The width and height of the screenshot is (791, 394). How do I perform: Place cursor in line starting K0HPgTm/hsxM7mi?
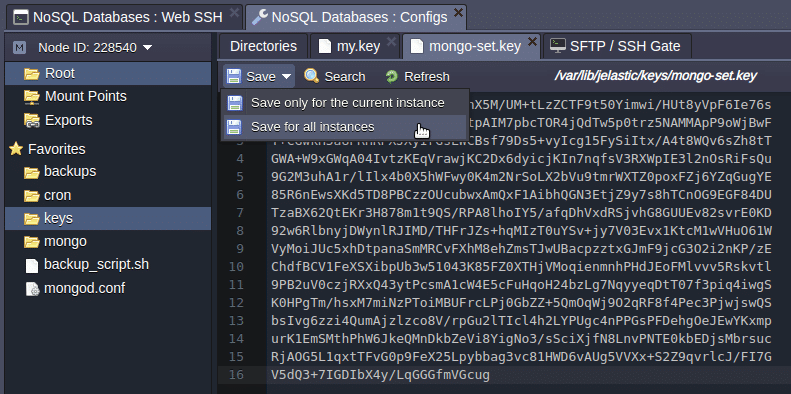[521, 303]
